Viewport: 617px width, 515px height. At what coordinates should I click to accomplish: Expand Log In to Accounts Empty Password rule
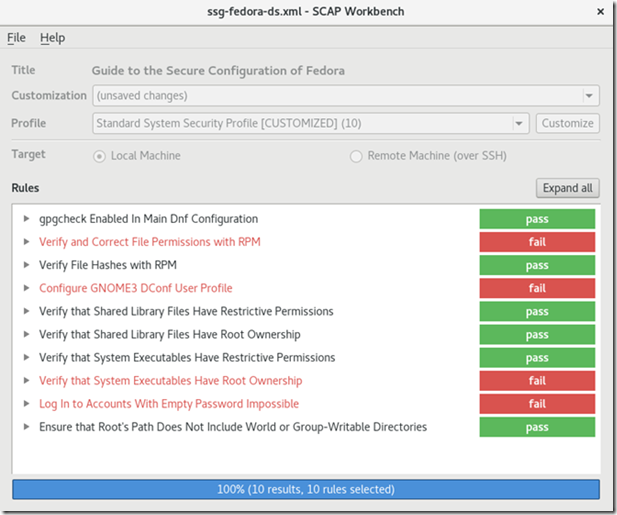[26, 404]
